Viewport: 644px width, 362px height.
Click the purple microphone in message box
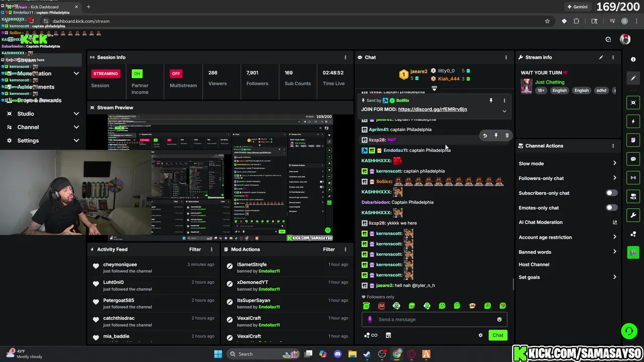370,319
